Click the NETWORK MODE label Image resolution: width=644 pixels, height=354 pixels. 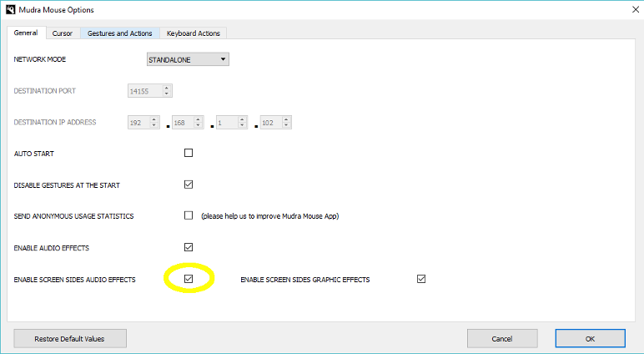pos(40,59)
